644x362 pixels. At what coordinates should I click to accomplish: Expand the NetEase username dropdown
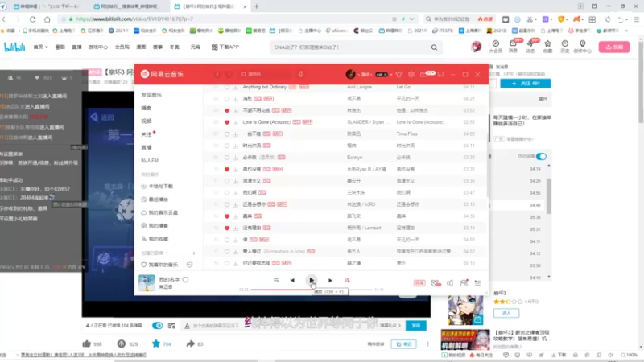pyautogui.click(x=365, y=75)
